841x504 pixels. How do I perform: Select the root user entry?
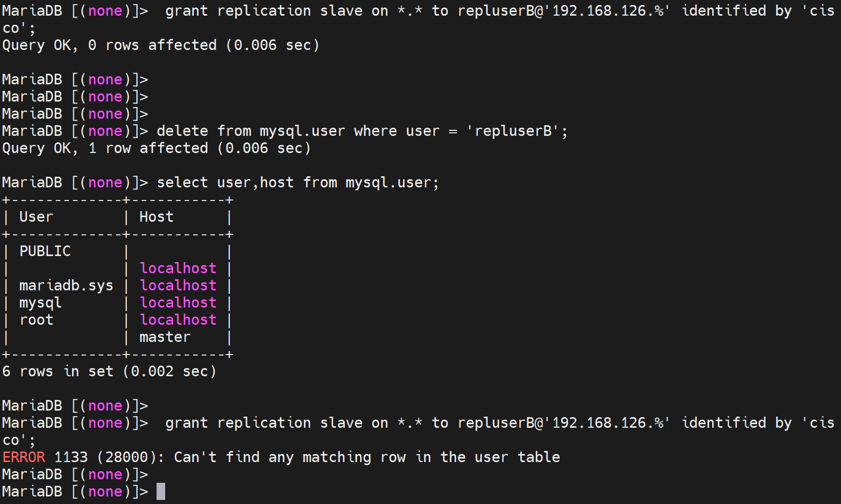[36, 320]
